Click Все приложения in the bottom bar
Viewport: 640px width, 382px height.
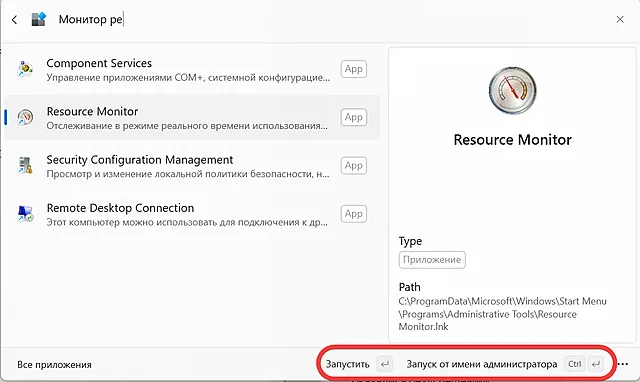tap(54, 364)
